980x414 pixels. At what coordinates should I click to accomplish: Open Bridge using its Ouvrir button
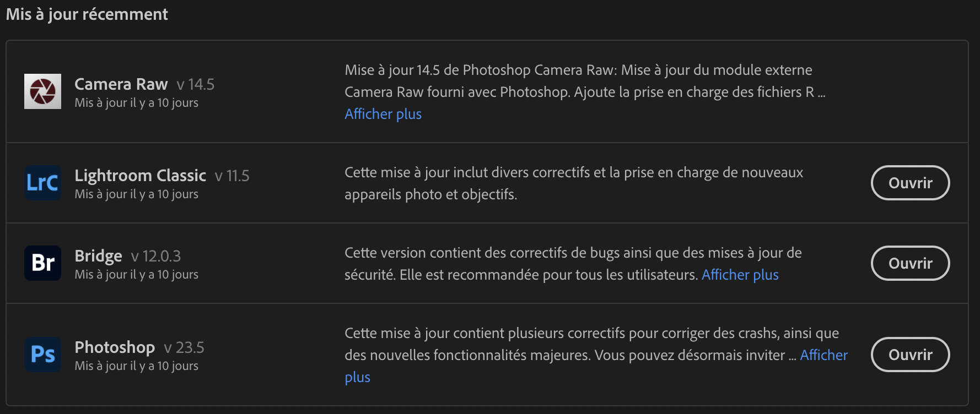(910, 263)
